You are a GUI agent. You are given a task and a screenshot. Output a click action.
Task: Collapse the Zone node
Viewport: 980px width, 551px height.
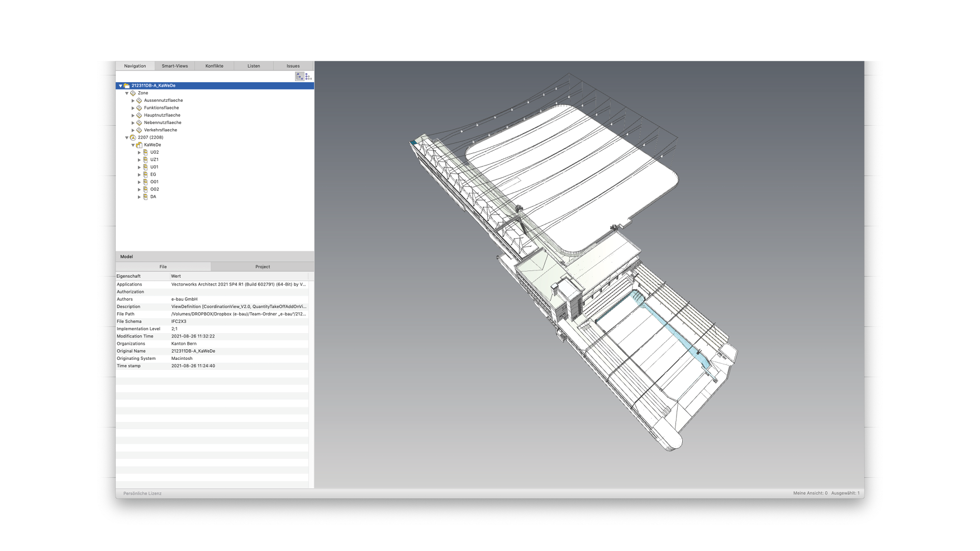(127, 93)
